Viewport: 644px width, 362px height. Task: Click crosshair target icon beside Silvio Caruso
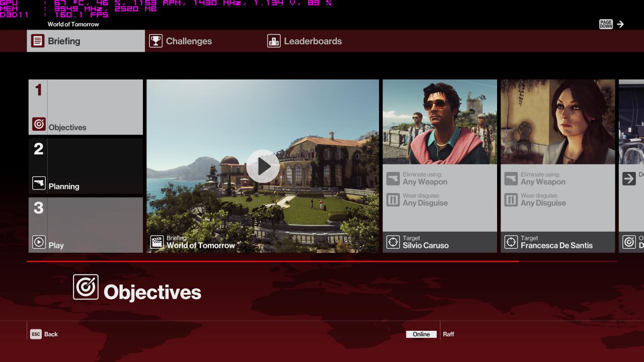pyautogui.click(x=393, y=242)
